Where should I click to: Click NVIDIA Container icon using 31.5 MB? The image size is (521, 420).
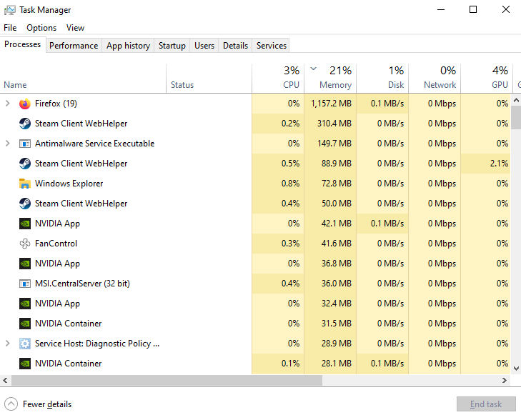point(25,324)
